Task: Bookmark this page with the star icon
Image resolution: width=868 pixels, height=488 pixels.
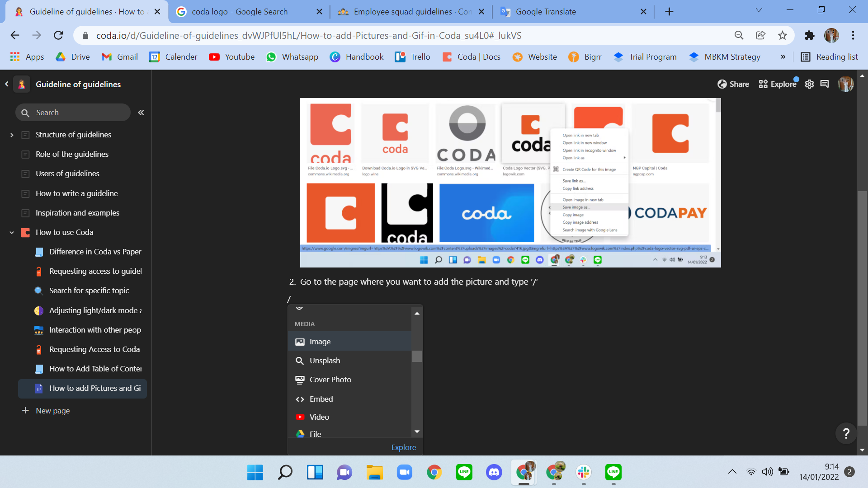Action: pyautogui.click(x=783, y=35)
